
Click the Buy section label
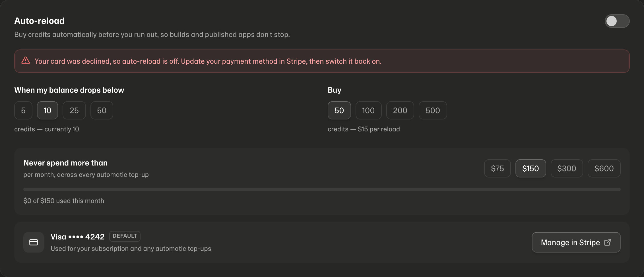point(335,90)
